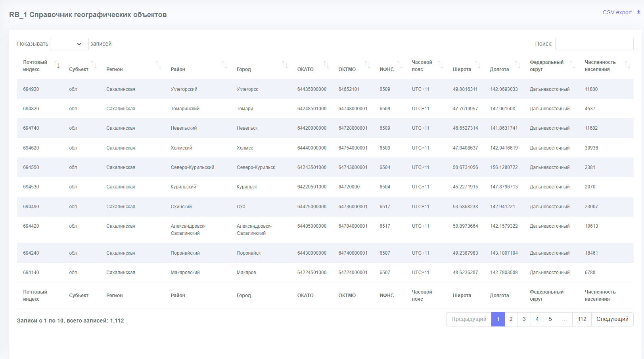Sort by Численность населения sort icon
The height and width of the screenshot is (359, 644).
(x=627, y=65)
